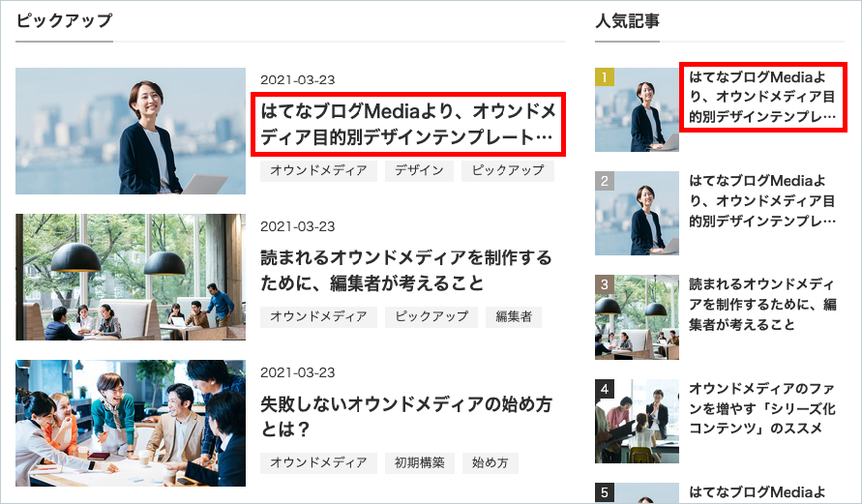The image size is (862, 504).
Task: Select 編集者 tag
Action: [514, 316]
